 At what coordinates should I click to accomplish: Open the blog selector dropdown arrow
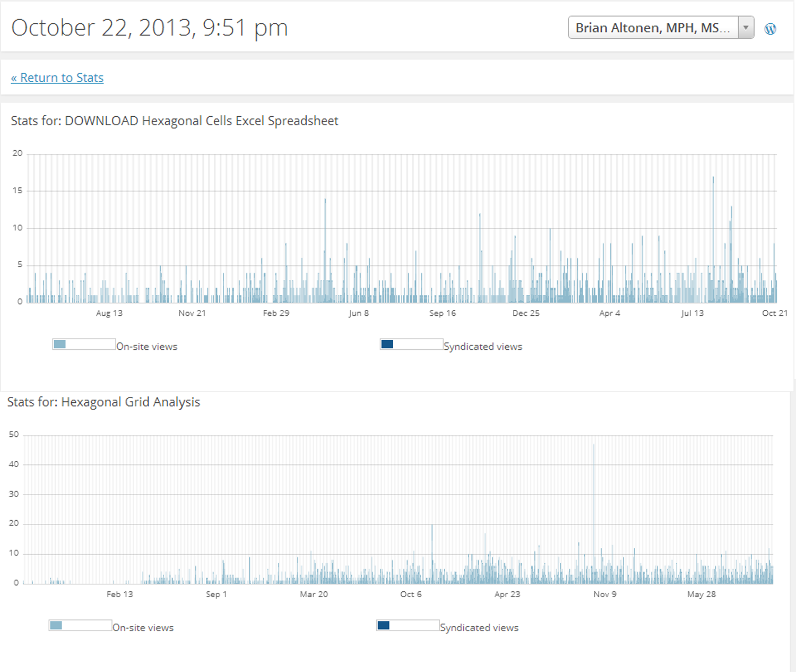point(746,28)
